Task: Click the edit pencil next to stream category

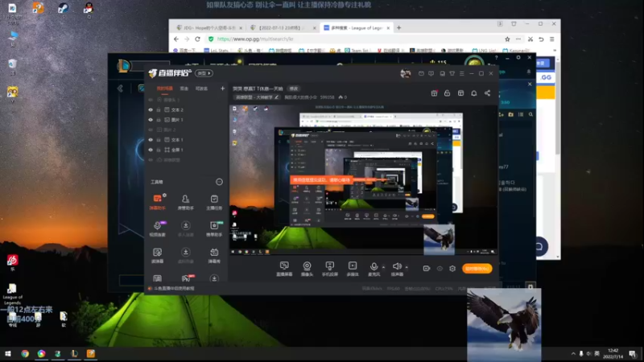Action: tap(276, 97)
